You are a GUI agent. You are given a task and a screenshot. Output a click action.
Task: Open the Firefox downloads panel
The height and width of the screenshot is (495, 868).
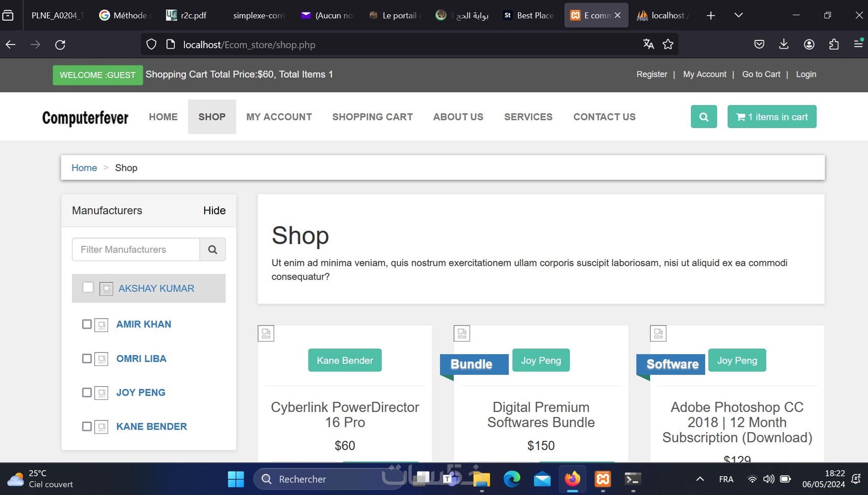[x=784, y=44]
